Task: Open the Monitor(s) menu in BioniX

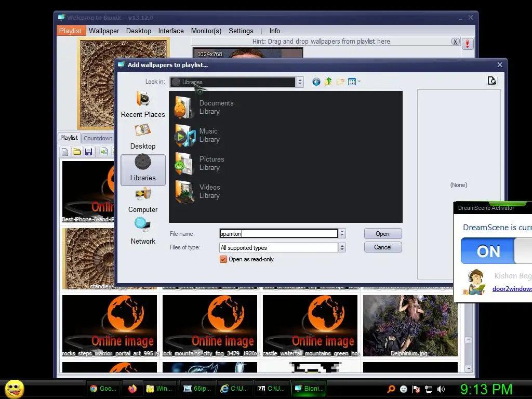Action: click(206, 31)
